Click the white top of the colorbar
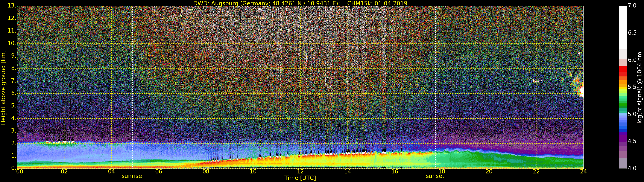The width and height of the screenshot is (644, 182). click(623, 27)
